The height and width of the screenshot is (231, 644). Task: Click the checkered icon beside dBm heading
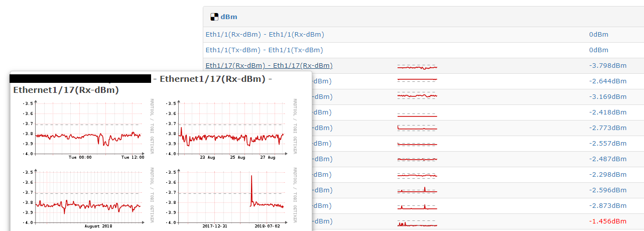click(x=214, y=17)
